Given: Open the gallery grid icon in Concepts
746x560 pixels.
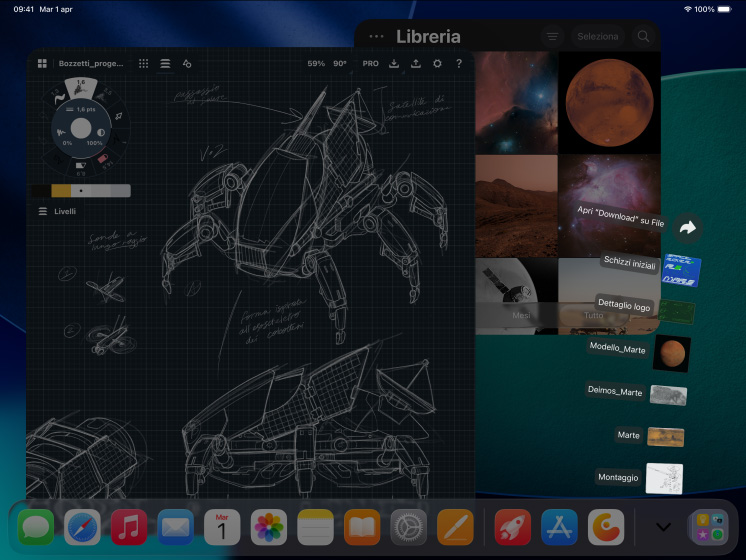Looking at the screenshot, I should pyautogui.click(x=42, y=63).
